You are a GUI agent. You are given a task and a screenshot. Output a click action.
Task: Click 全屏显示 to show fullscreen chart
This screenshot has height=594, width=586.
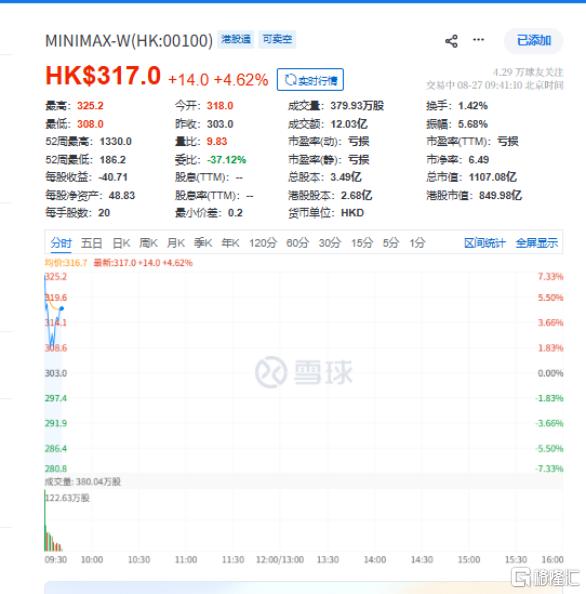point(537,243)
